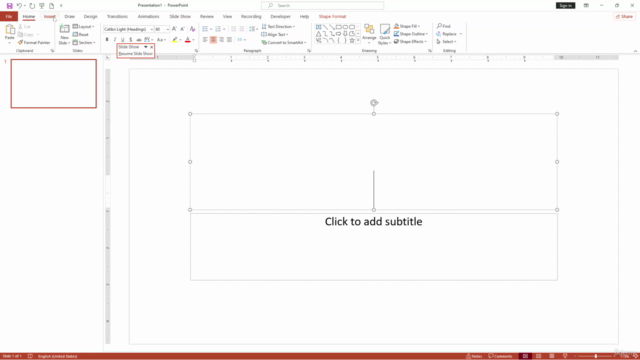Click the Format Painter tool
Screen dimensions: 640x360
pos(34,42)
